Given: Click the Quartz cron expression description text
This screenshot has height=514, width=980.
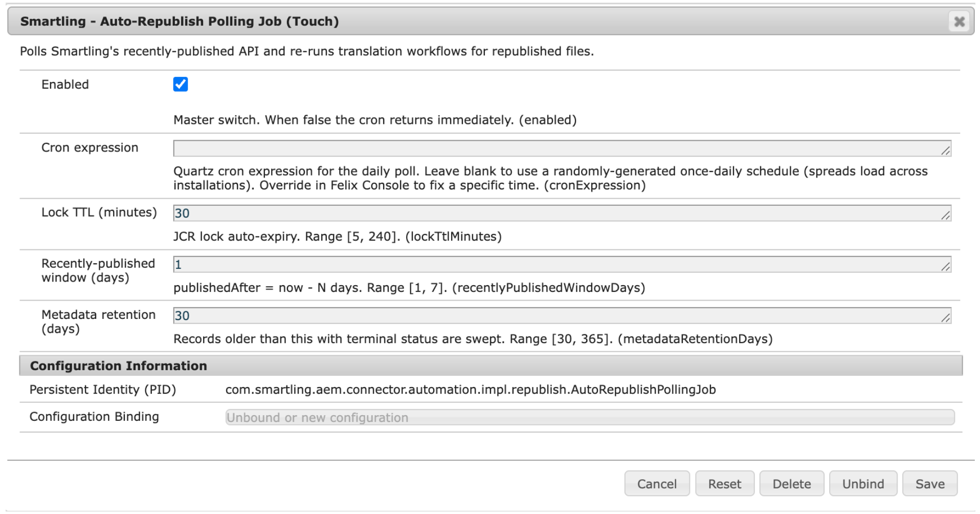Looking at the screenshot, I should [550, 178].
